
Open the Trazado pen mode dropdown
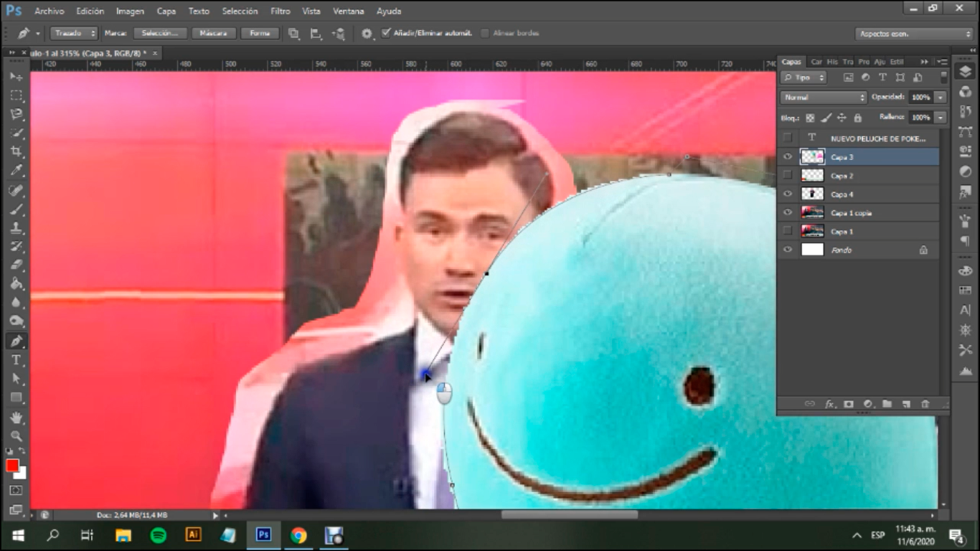73,33
